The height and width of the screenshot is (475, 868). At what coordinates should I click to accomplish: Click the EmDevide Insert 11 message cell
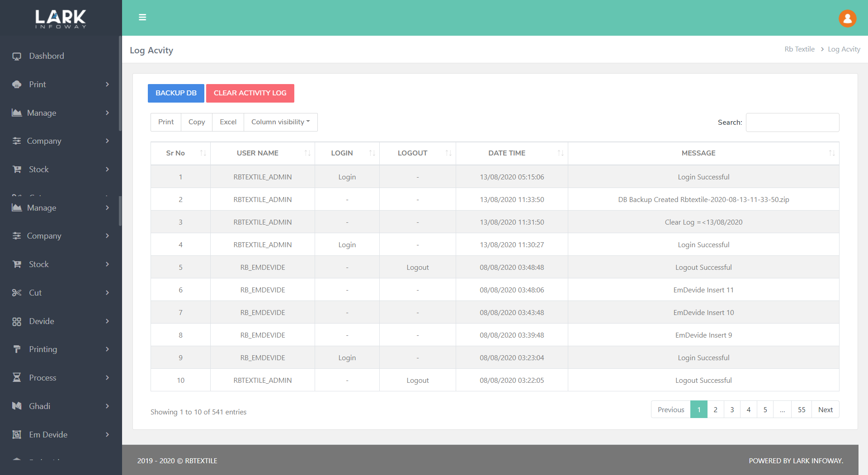pos(703,290)
